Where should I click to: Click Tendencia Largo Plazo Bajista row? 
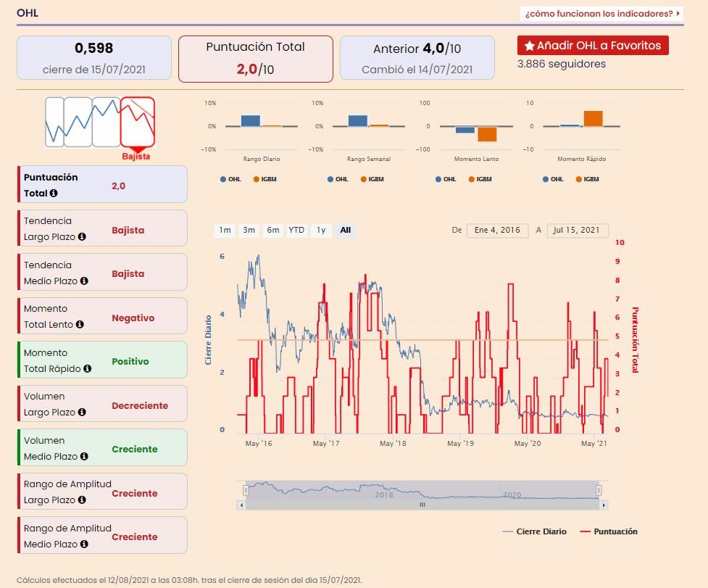click(102, 228)
